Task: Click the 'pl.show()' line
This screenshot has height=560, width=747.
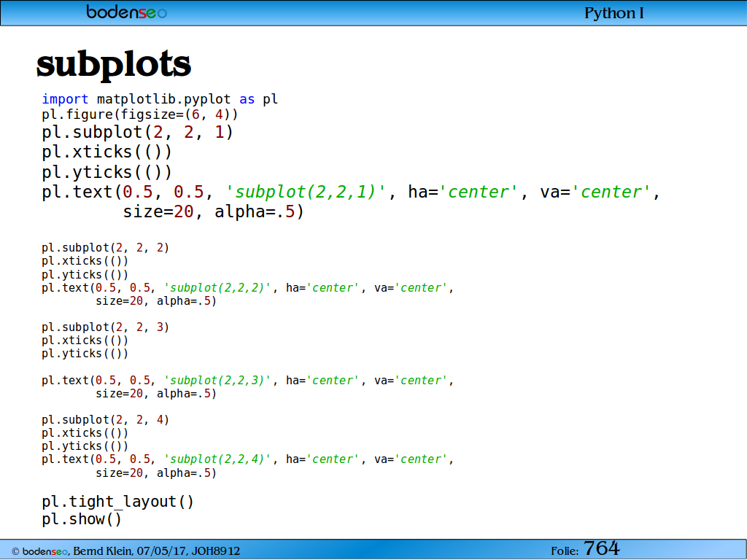Action: [x=82, y=518]
